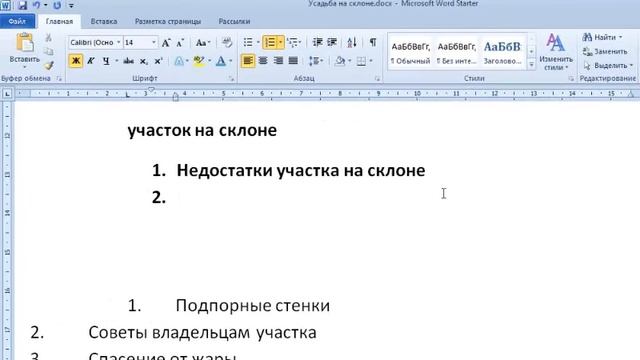
Task: Switch to the Рассылки tab
Action: [234, 21]
